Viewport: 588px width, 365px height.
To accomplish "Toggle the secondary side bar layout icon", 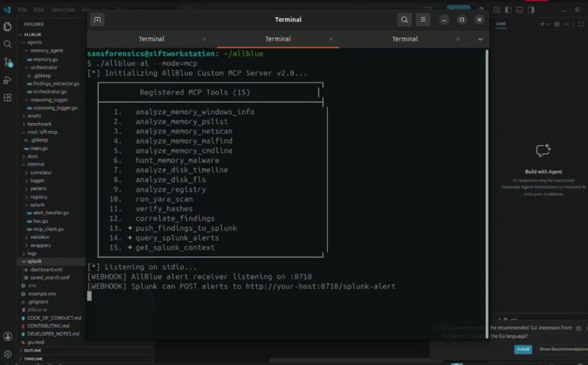I will [531, 10].
